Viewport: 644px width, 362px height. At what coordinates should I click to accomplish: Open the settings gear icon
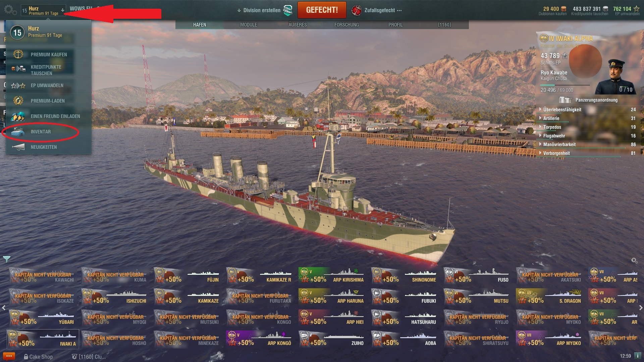10,10
